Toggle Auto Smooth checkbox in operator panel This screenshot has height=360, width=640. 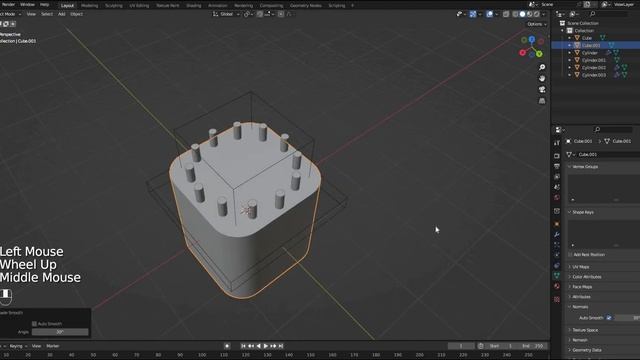(x=34, y=324)
